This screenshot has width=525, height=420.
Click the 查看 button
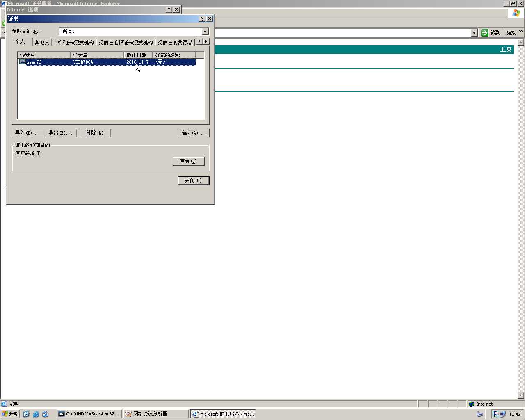[x=189, y=161]
